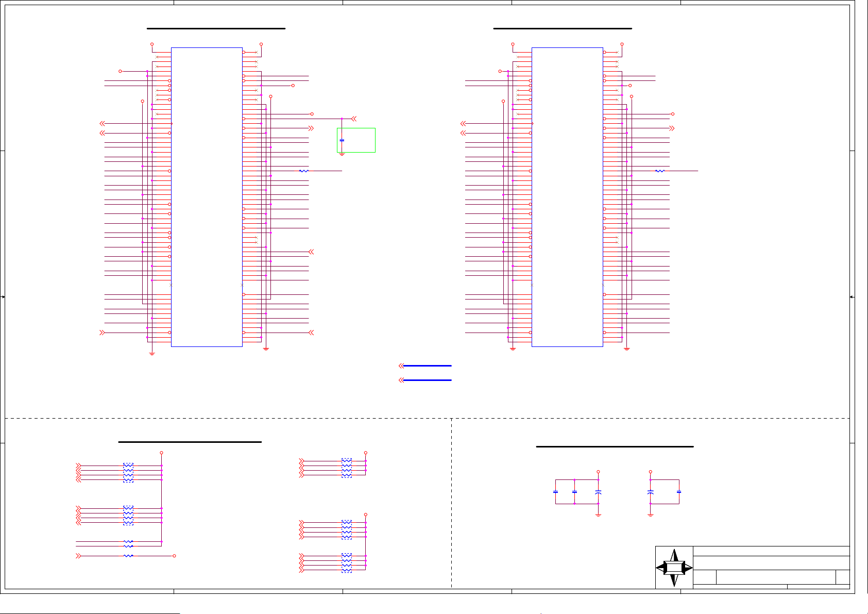This screenshot has height=614, width=868.
Task: Select the topmost resistor pack in bottom-left section
Action: click(x=128, y=473)
